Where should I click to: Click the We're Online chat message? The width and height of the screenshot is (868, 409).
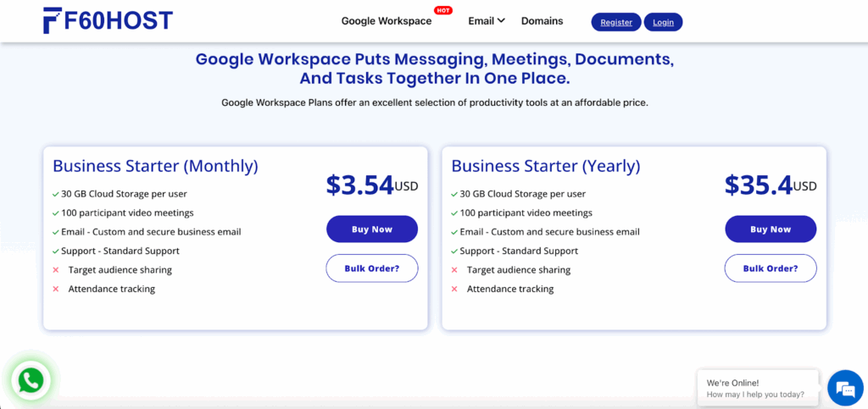758,388
